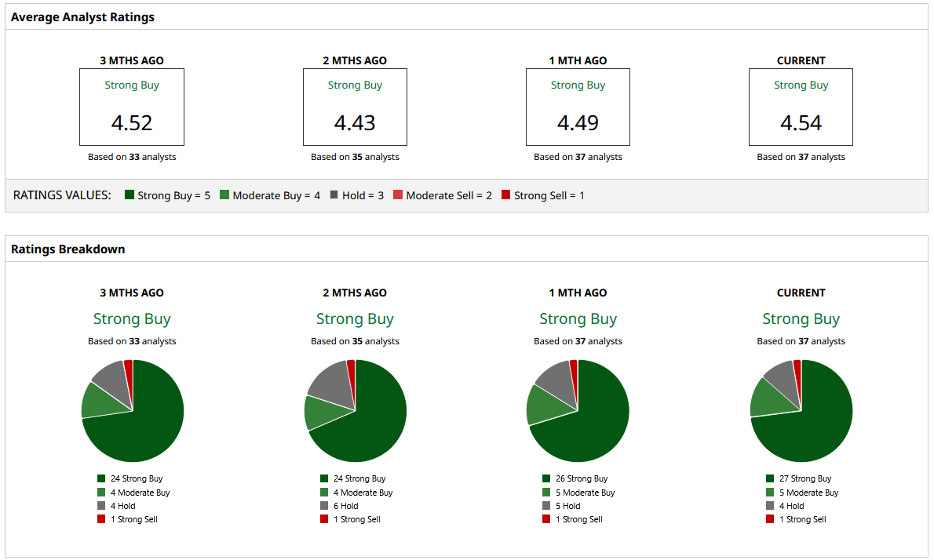This screenshot has height=560, width=934.
Task: Click the '6 Hold' legend entry
Action: pyautogui.click(x=340, y=506)
